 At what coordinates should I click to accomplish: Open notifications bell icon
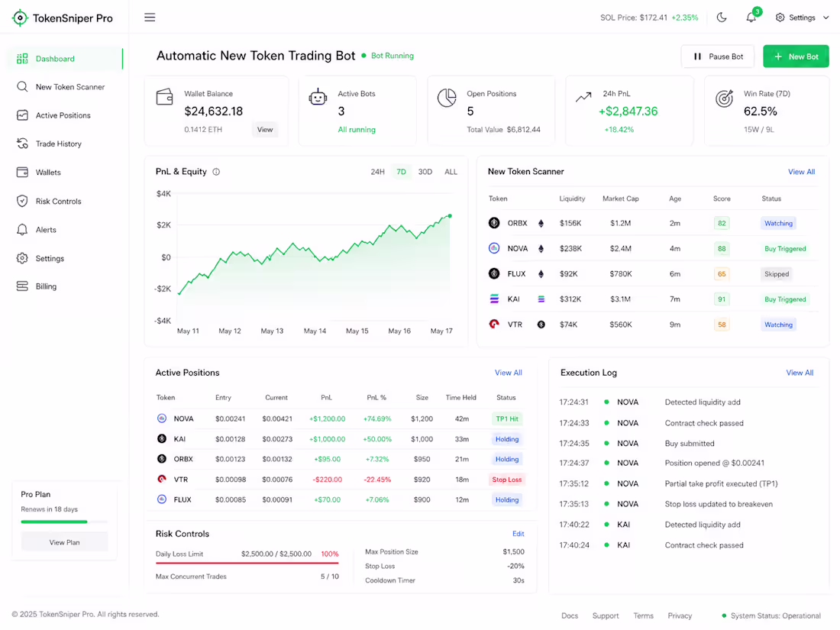[751, 17]
